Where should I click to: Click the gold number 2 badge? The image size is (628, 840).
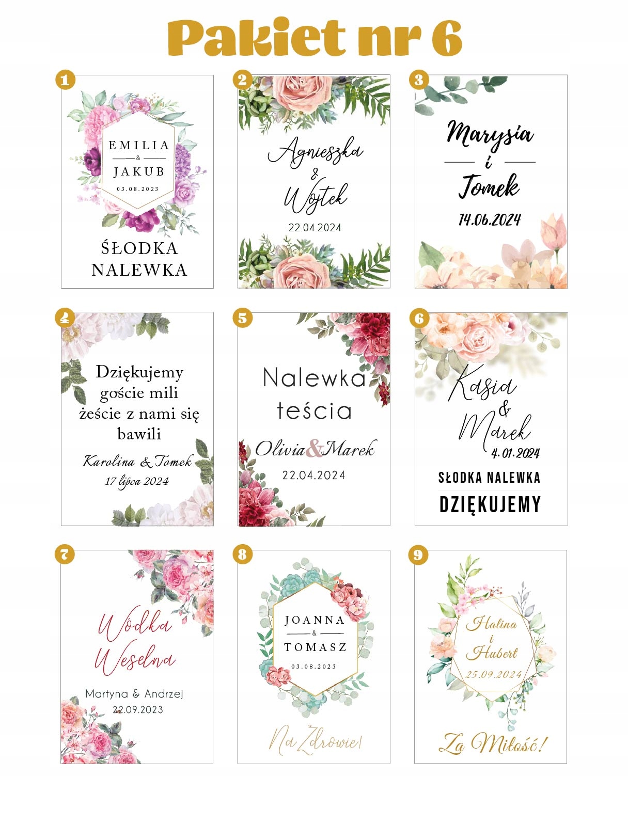point(242,80)
